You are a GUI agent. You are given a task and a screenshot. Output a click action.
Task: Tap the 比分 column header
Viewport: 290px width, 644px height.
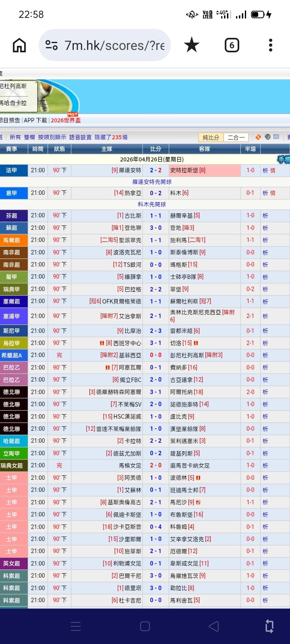click(156, 149)
